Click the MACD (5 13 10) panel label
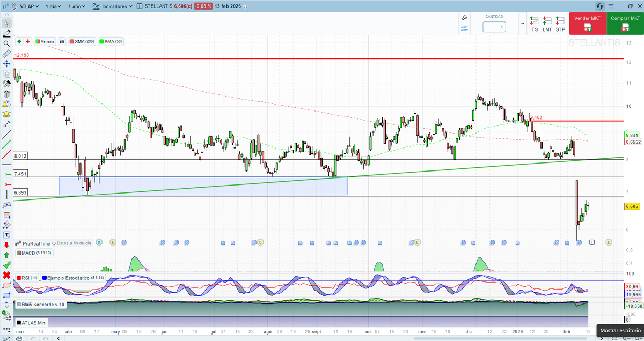Viewport: 644px width, 341px height. click(x=34, y=253)
